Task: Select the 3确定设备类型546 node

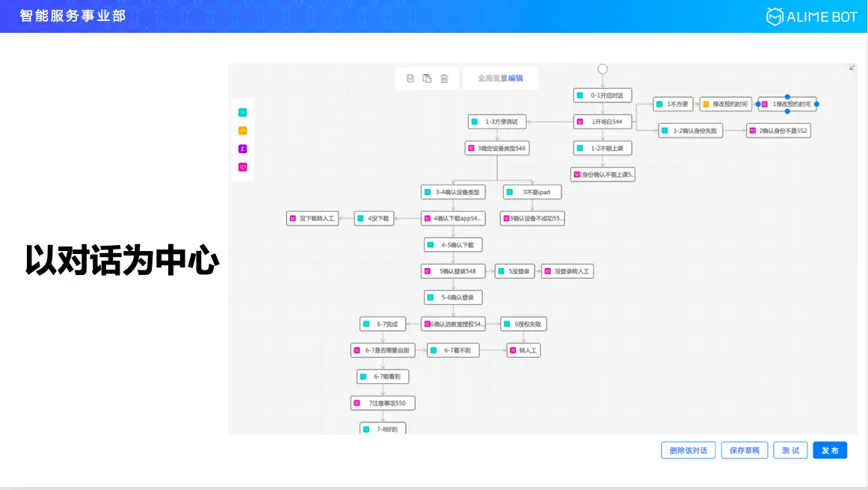Action: (x=497, y=148)
